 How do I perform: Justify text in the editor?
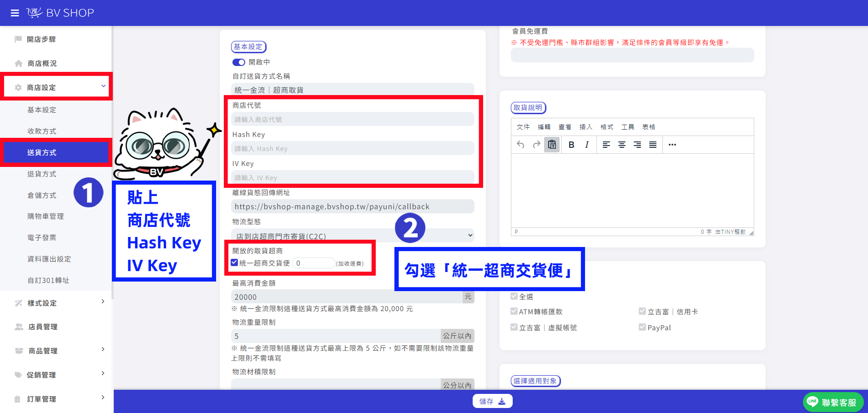click(x=653, y=145)
